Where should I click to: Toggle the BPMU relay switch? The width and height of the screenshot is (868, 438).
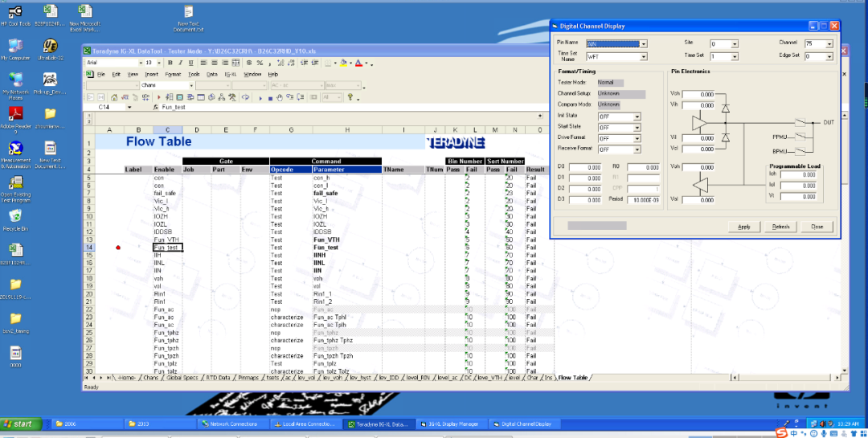coord(800,150)
